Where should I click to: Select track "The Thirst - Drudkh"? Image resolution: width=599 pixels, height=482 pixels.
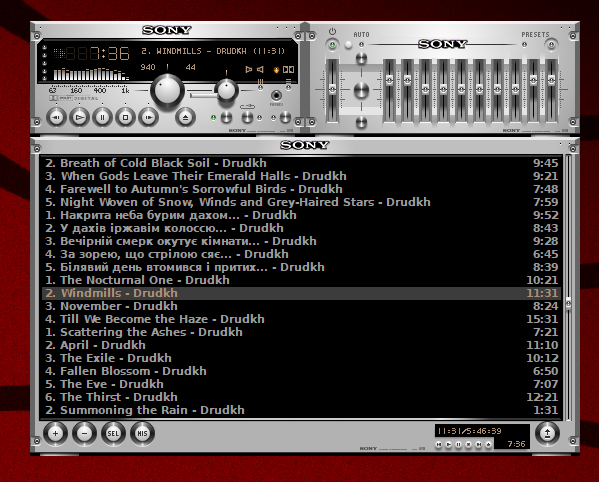pos(301,397)
